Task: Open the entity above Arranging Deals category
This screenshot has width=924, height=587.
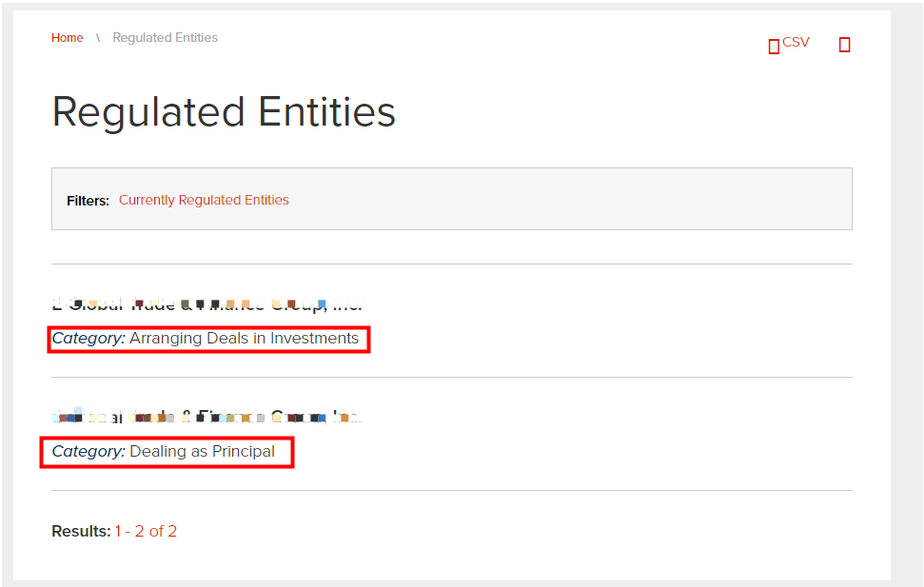Action: [x=206, y=304]
